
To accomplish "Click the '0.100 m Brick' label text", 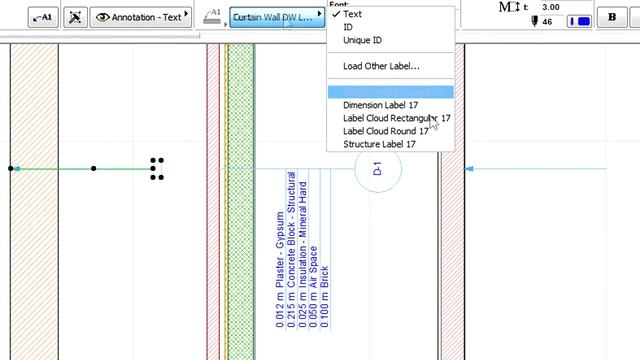I will [324, 297].
